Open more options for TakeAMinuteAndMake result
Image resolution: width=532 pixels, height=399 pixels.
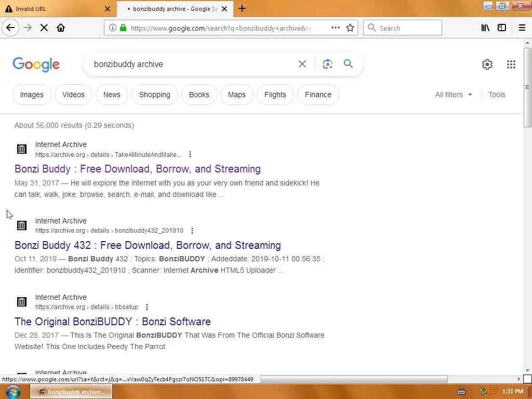coord(190,154)
